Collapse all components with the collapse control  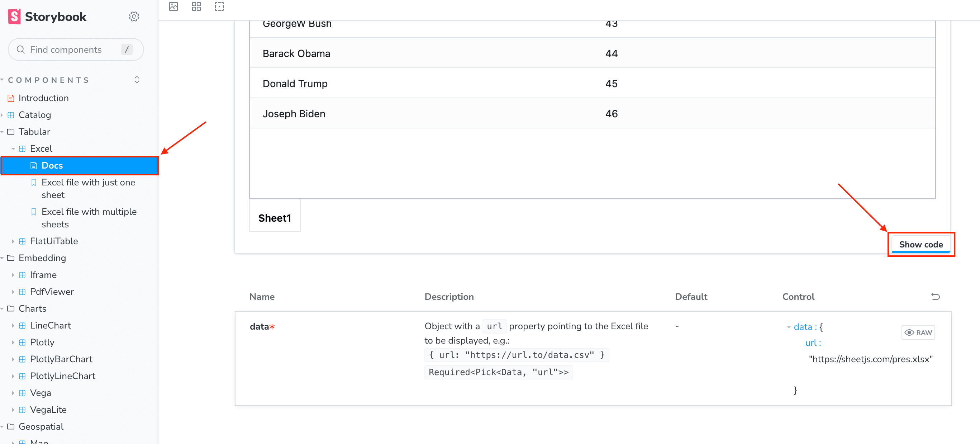point(137,80)
